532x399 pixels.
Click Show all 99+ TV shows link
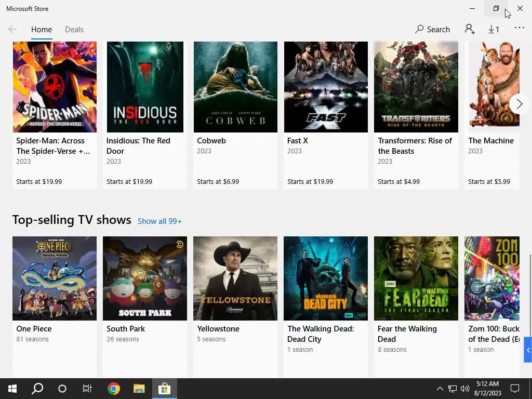pyautogui.click(x=159, y=221)
